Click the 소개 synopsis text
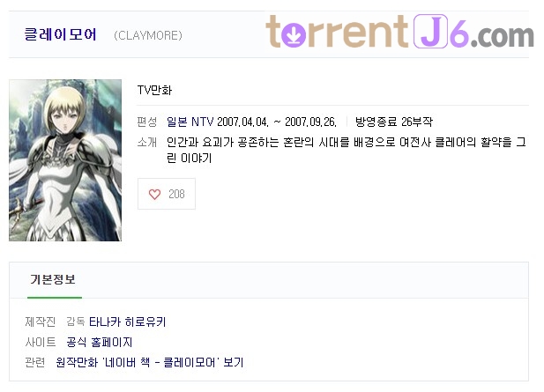The height and width of the screenshot is (392, 544). (x=347, y=150)
